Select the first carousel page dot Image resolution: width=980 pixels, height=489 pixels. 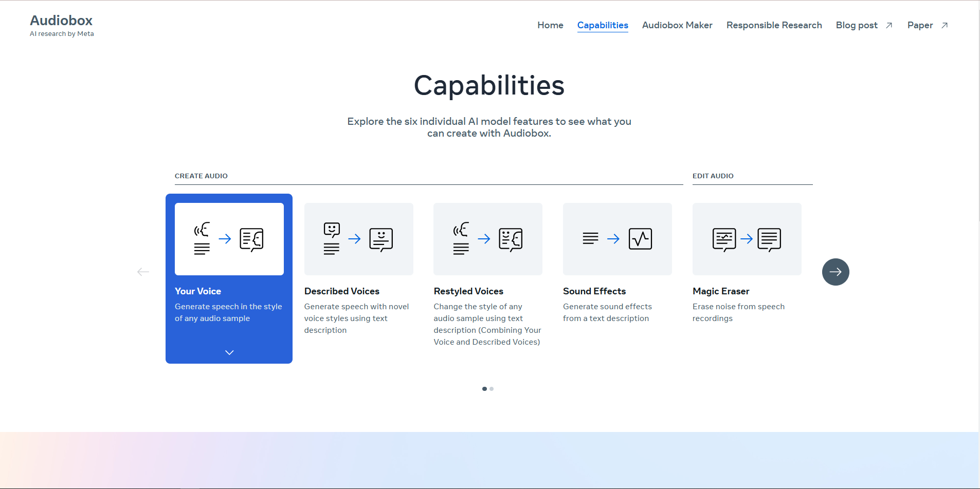click(484, 389)
